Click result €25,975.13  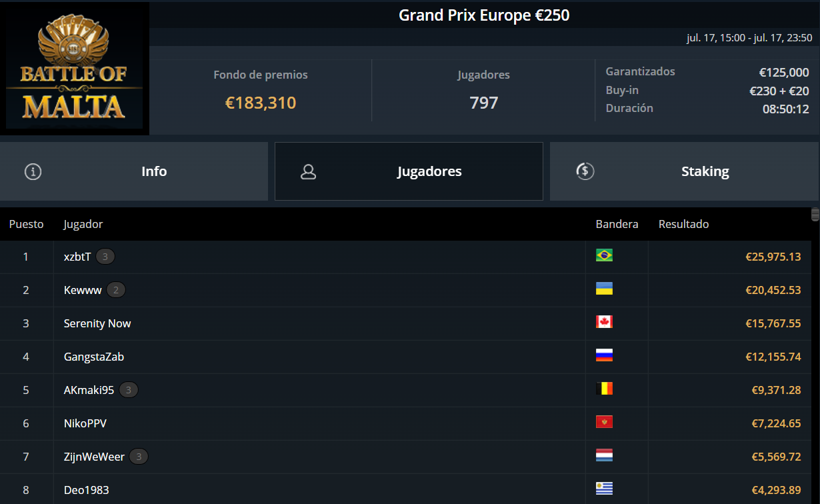click(773, 257)
